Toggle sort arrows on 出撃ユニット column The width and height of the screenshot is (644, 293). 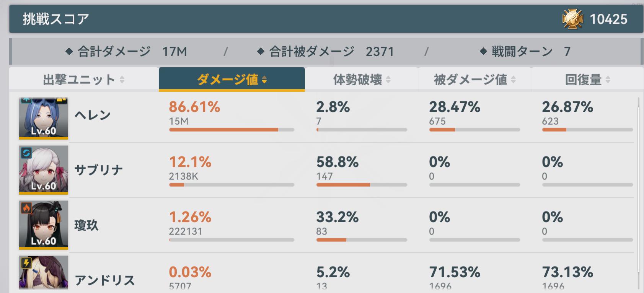coord(122,80)
